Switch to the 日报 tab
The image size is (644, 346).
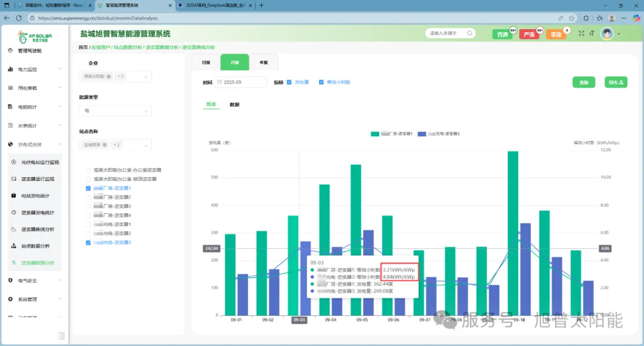(206, 63)
